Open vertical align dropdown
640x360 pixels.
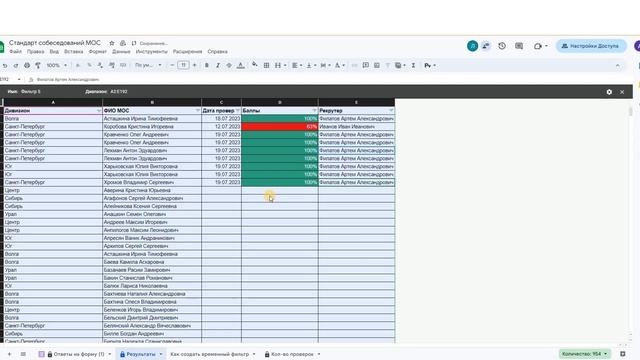311,65
